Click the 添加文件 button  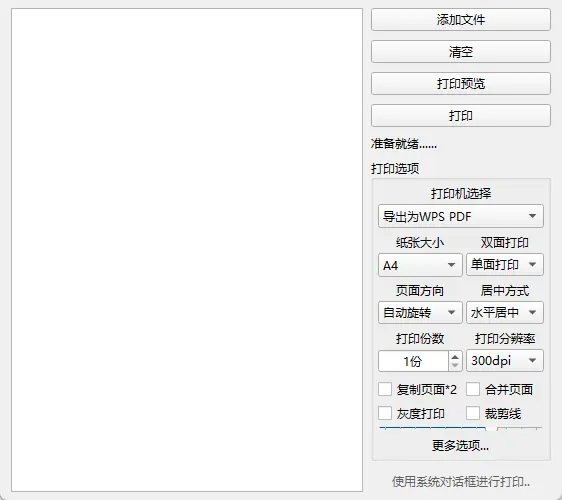[461, 20]
